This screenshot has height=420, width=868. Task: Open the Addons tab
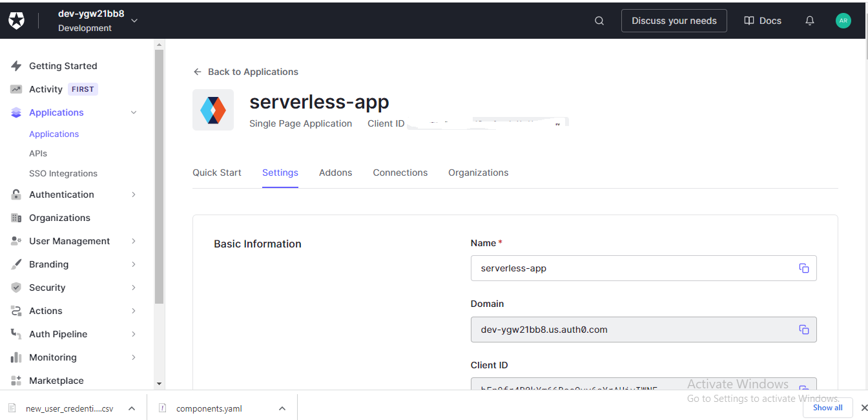(336, 173)
